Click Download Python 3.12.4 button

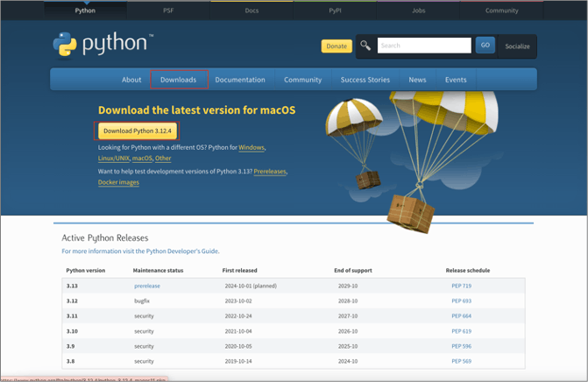[x=136, y=131]
